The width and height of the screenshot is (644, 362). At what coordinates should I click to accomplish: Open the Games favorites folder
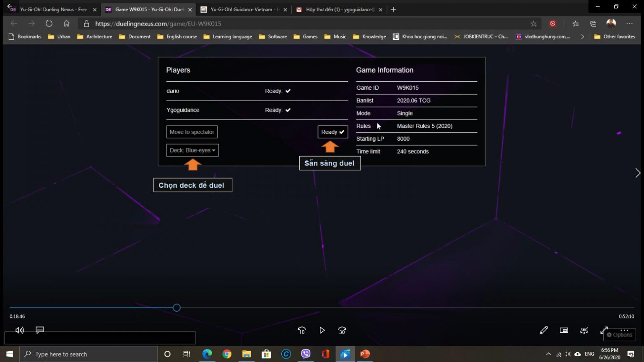point(306,36)
